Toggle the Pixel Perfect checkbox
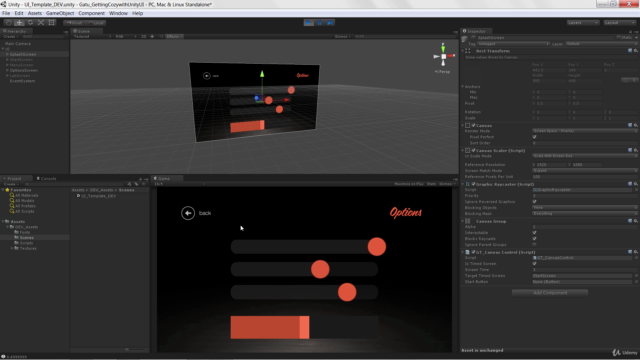Viewport: 640px width, 360px height. [x=534, y=137]
